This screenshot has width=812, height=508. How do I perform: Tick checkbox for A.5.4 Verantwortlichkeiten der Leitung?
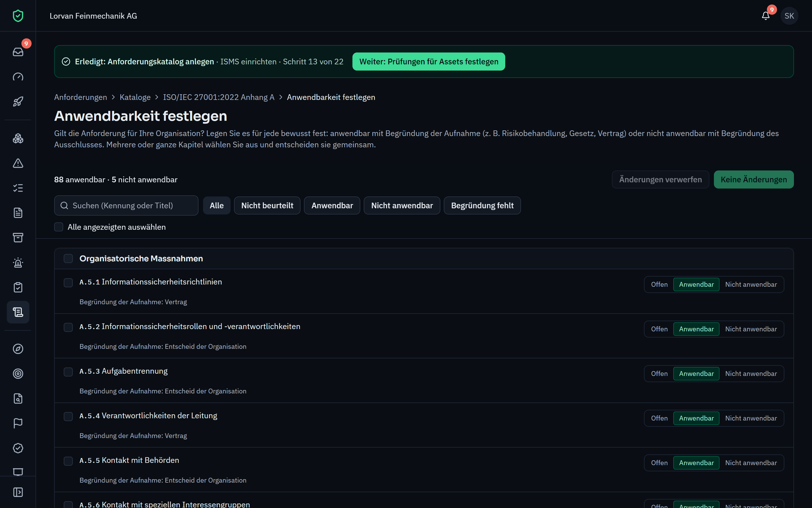[x=68, y=417]
